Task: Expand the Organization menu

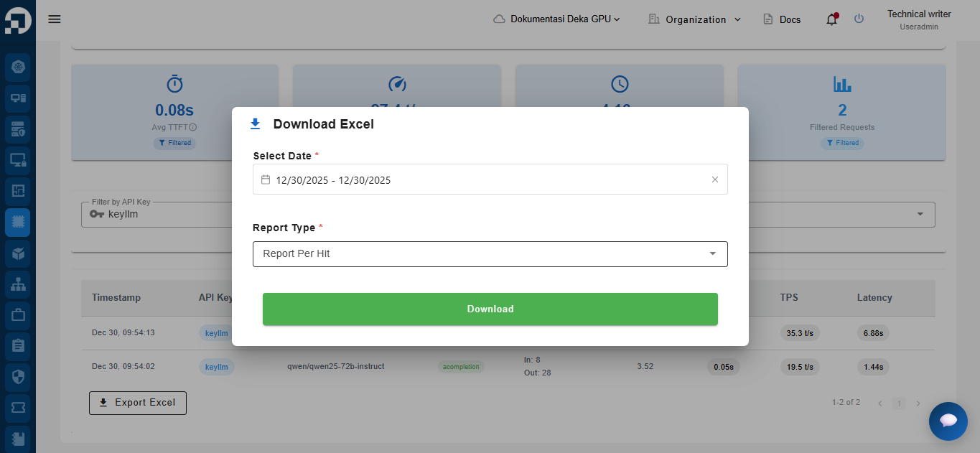Action: tap(694, 19)
